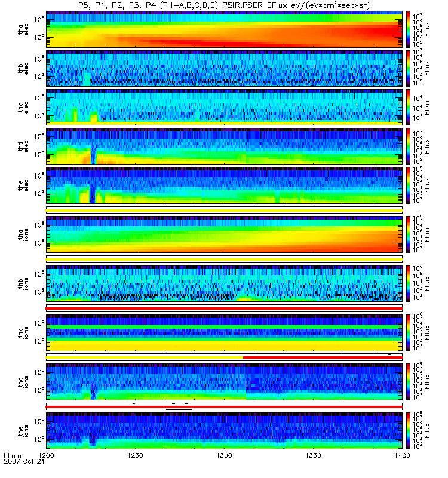
Task: Select the color bar beside tha elec panel
Action: tap(408, 29)
